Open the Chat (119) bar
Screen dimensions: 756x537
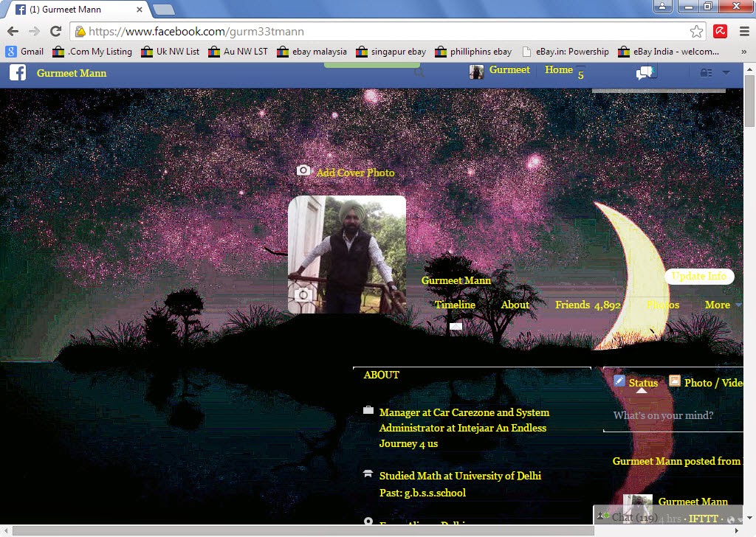[667, 518]
